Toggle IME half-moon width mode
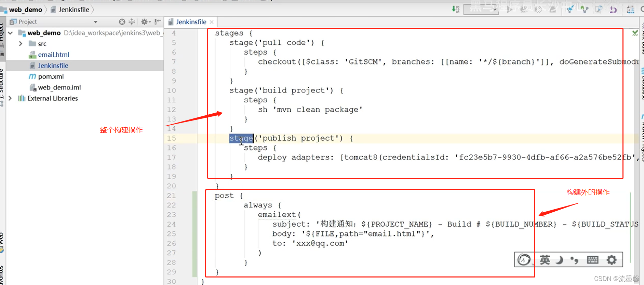The height and width of the screenshot is (285, 644). pos(560,260)
